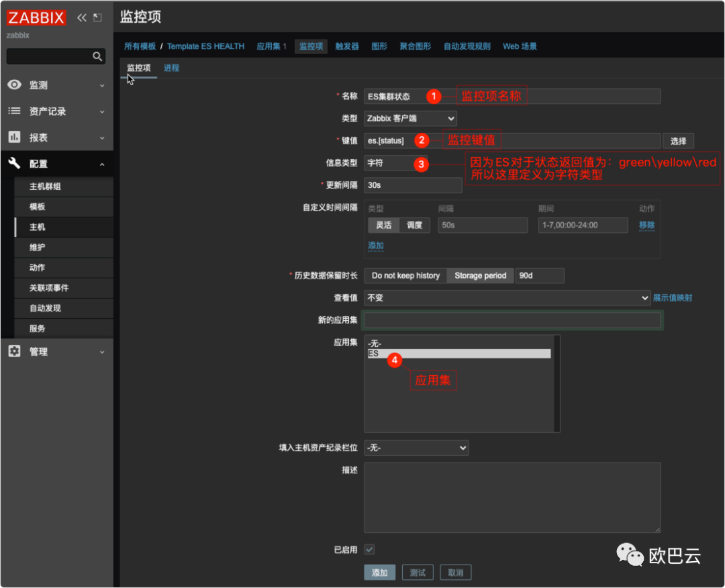Click the 展示值映射 link

coord(672,298)
